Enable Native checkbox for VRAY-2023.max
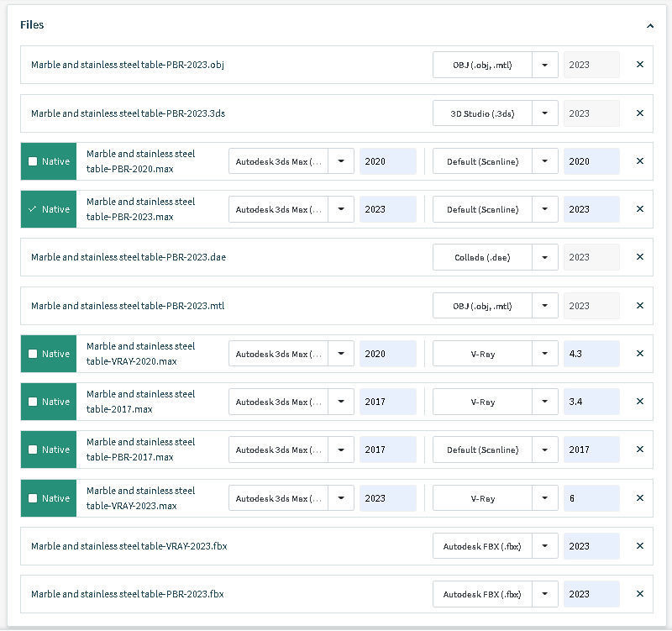This screenshot has height=631, width=672. pos(33,498)
